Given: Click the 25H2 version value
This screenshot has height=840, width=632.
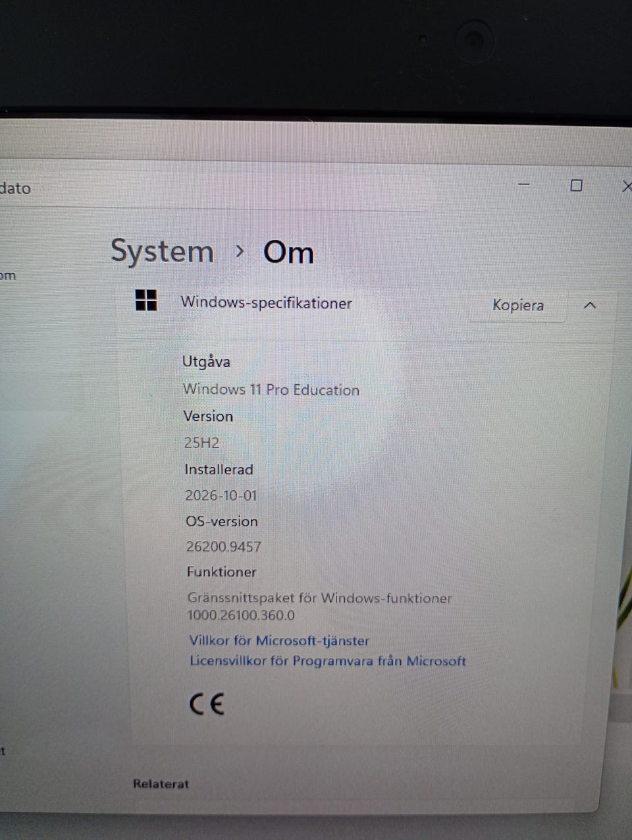Looking at the screenshot, I should pos(201,443).
